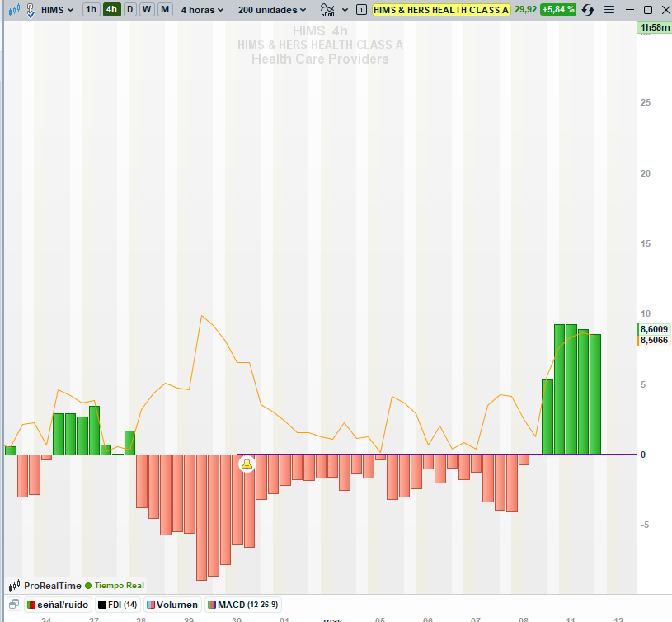Click the indicators chart icon
This screenshot has height=622, width=672.
pos(327,10)
